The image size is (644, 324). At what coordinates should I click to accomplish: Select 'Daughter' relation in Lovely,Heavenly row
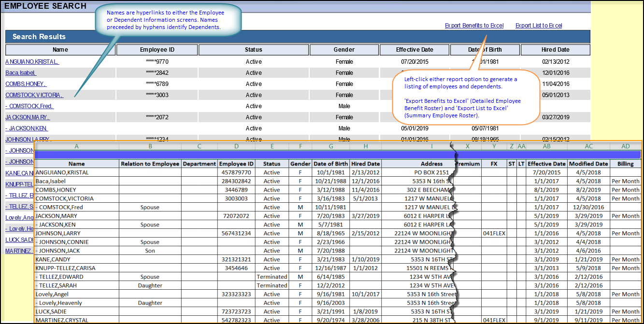pyautogui.click(x=150, y=303)
